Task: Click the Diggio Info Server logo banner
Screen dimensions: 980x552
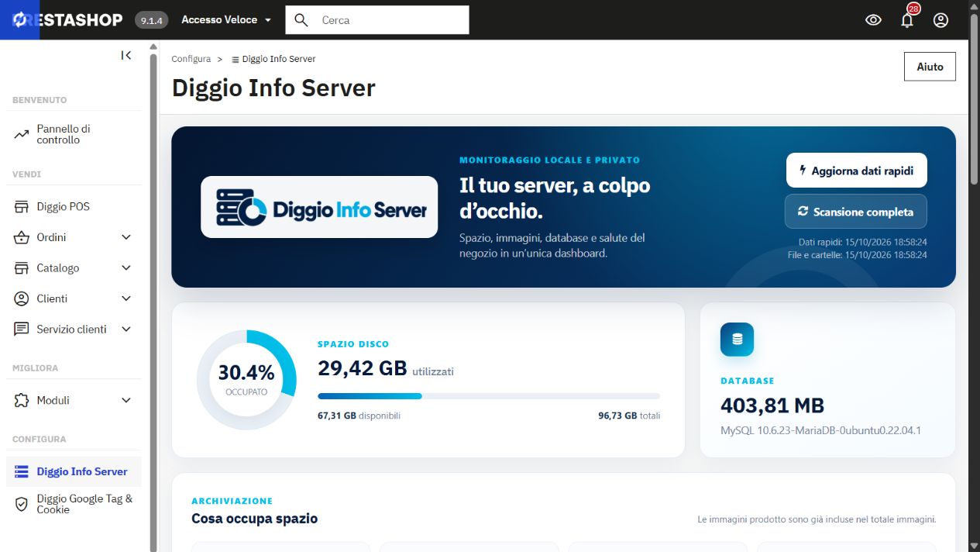Action: 319,207
